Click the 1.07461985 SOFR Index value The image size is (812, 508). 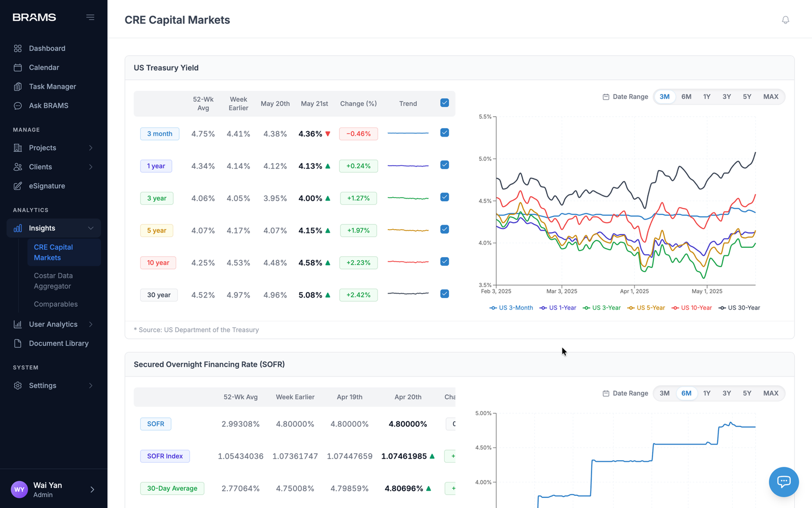(x=404, y=456)
